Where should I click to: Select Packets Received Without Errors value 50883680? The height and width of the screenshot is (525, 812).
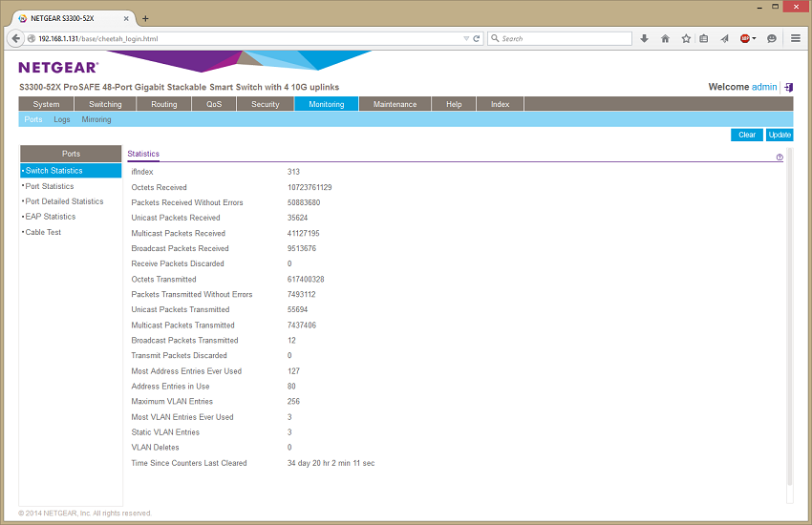[304, 202]
